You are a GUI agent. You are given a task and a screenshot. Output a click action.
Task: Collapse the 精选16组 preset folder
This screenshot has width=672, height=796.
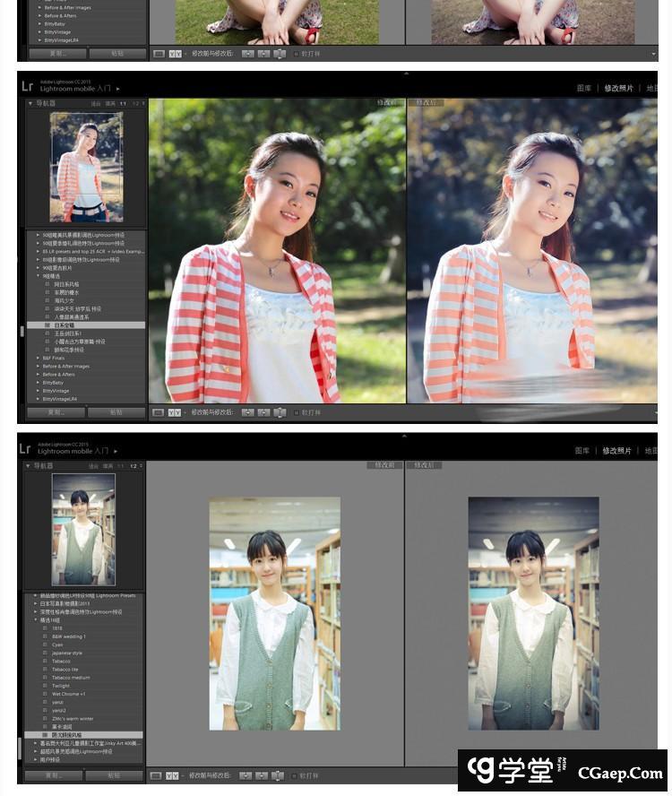tap(37, 620)
